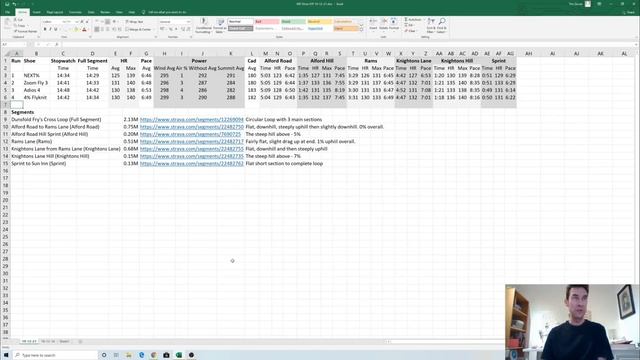Apply the Bad cell style
Viewport: 640px width, 360px height.
click(x=267, y=22)
